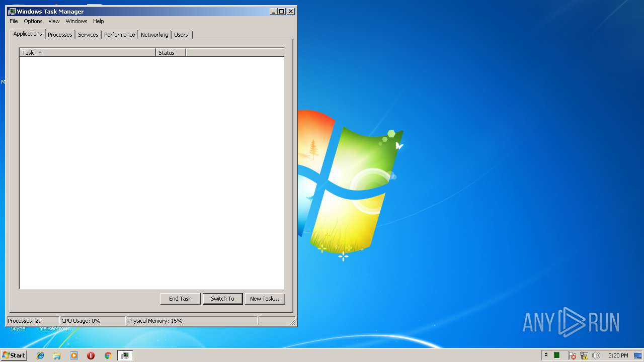The width and height of the screenshot is (644, 362).
Task: Close the Task Manager window
Action: (291, 11)
